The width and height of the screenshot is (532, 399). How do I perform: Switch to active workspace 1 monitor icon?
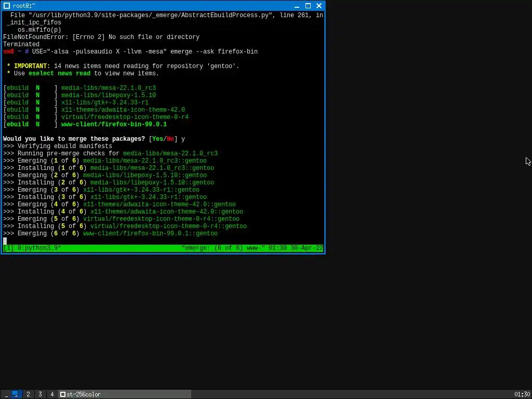[15, 394]
